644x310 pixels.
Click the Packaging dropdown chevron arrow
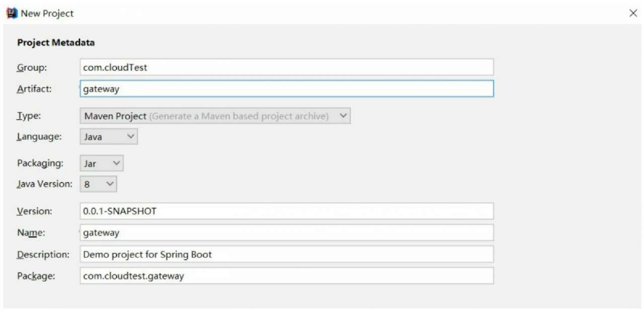116,163
